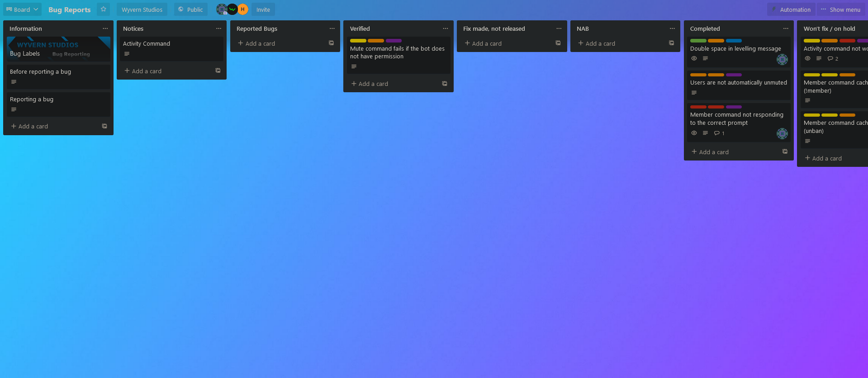Create from template in NAB list
This screenshot has height=378, width=868.
click(x=671, y=43)
